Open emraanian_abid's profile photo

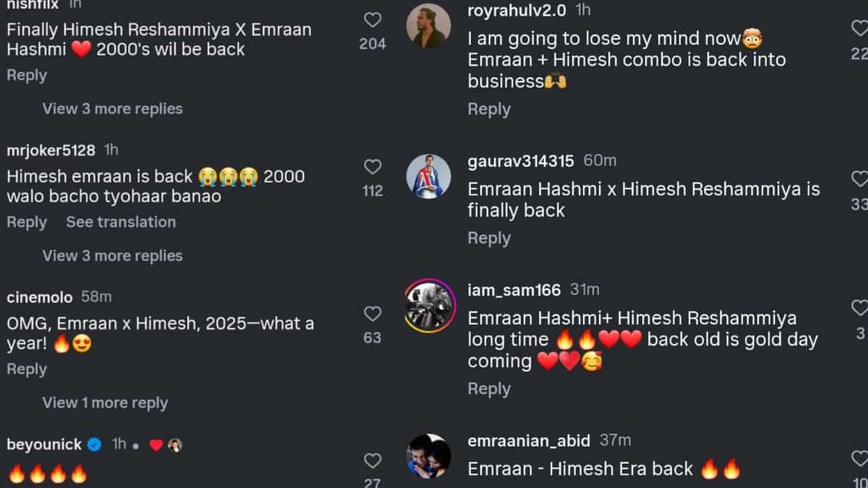(x=428, y=456)
